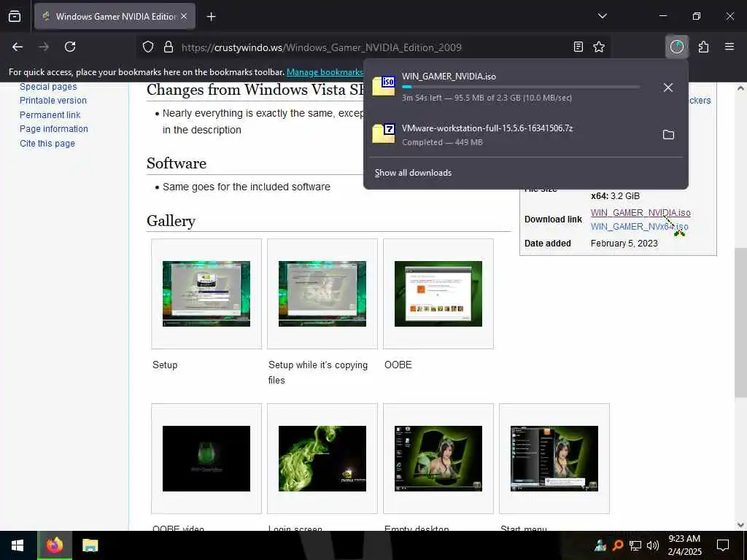Image resolution: width=747 pixels, height=560 pixels.
Task: Open Page information link
Action: [54, 129]
